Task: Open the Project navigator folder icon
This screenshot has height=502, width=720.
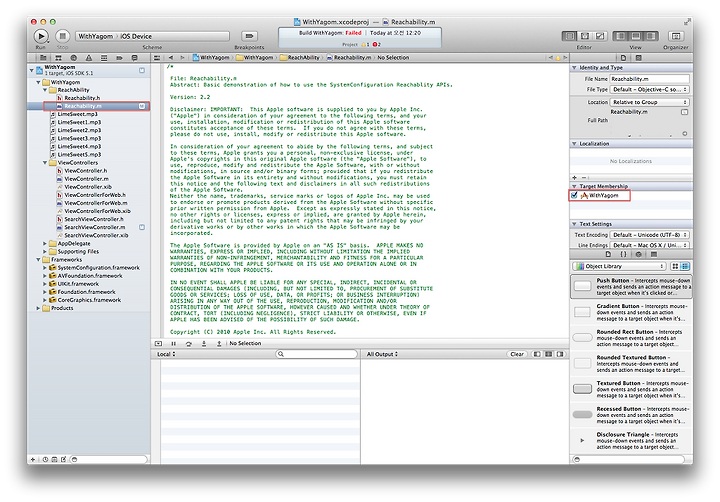Action: click(x=43, y=58)
